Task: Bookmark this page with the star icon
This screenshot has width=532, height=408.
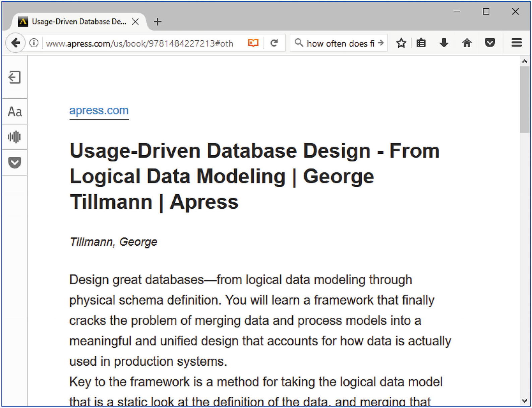Action: 401,43
